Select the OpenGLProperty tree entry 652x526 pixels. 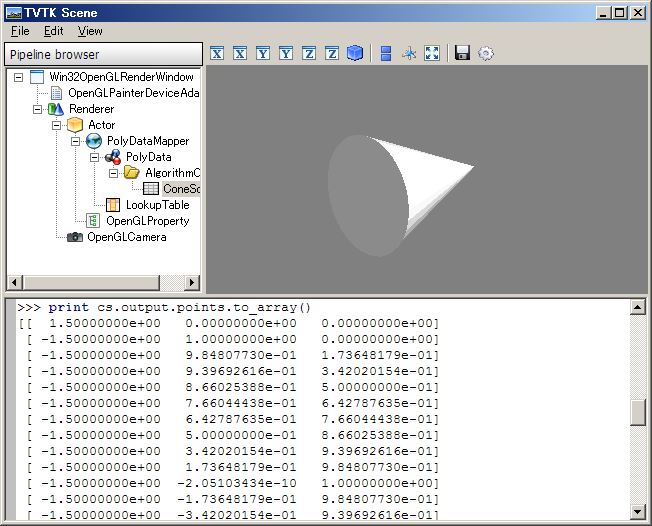[147, 221]
